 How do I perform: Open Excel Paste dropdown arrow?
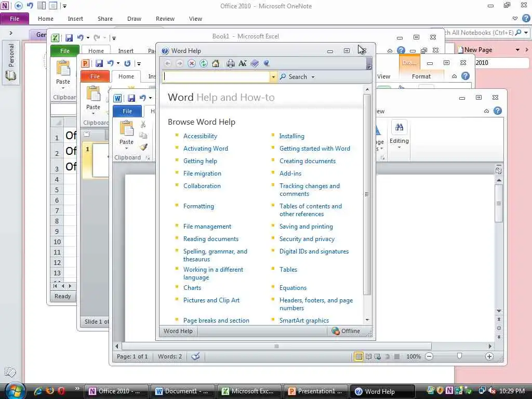click(x=63, y=88)
